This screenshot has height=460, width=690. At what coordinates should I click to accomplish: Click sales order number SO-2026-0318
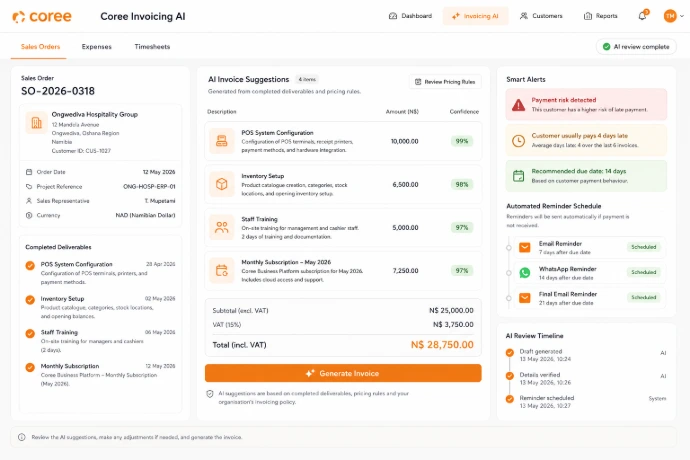(58, 91)
